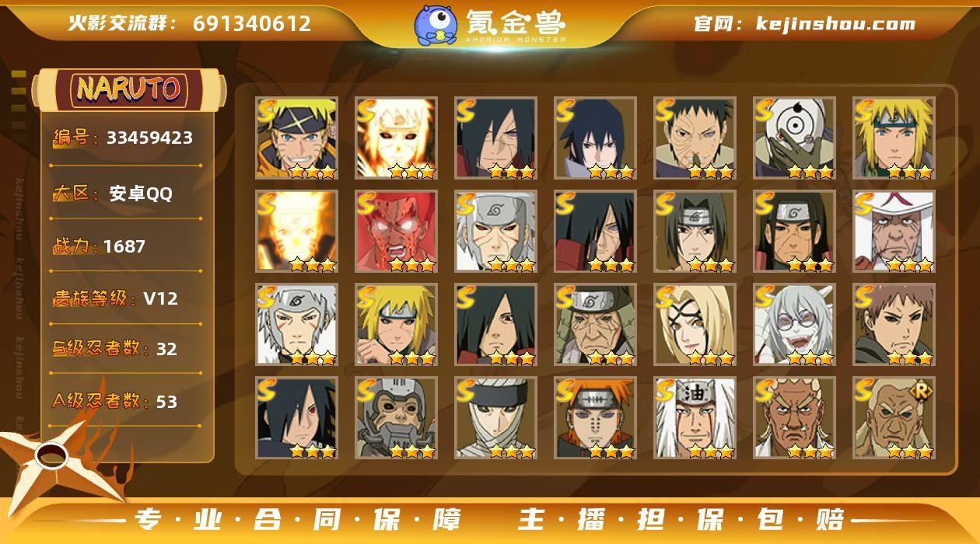Click the grinning Naruto first portrait
The image size is (980, 544).
click(296, 138)
